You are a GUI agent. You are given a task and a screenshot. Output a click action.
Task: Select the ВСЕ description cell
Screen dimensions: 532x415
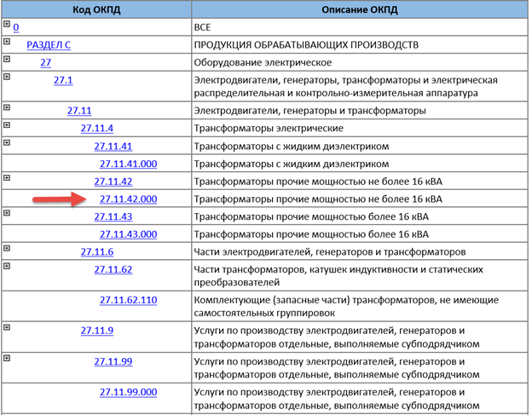(x=360, y=27)
